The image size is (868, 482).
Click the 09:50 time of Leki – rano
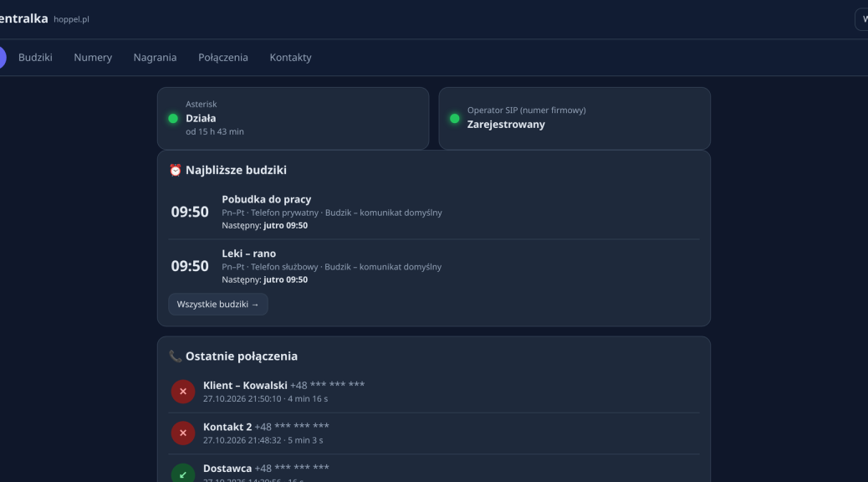point(190,266)
